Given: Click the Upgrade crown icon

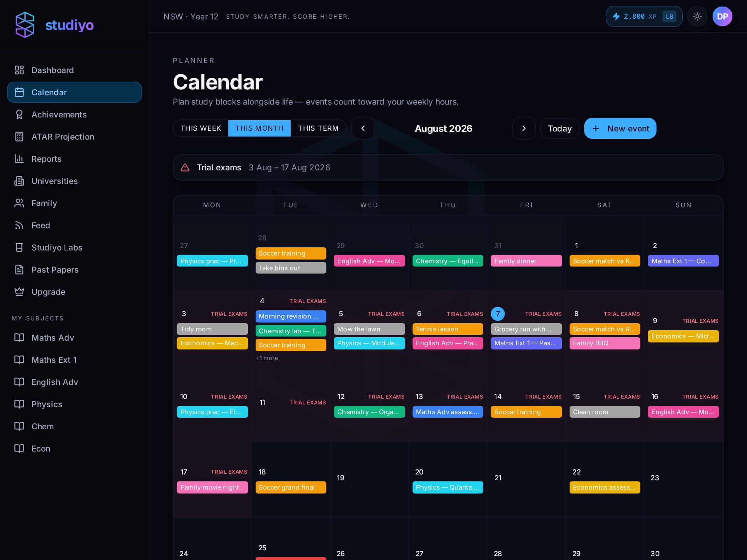Looking at the screenshot, I should coord(19,292).
